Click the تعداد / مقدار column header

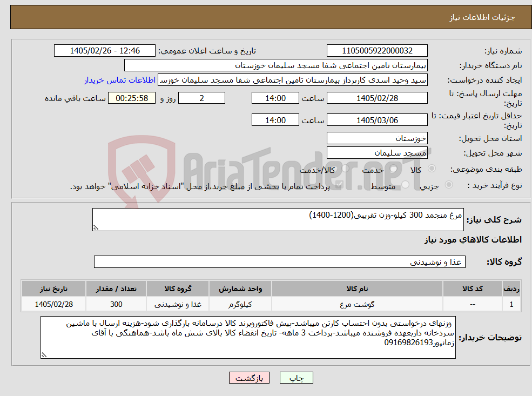point(116,289)
